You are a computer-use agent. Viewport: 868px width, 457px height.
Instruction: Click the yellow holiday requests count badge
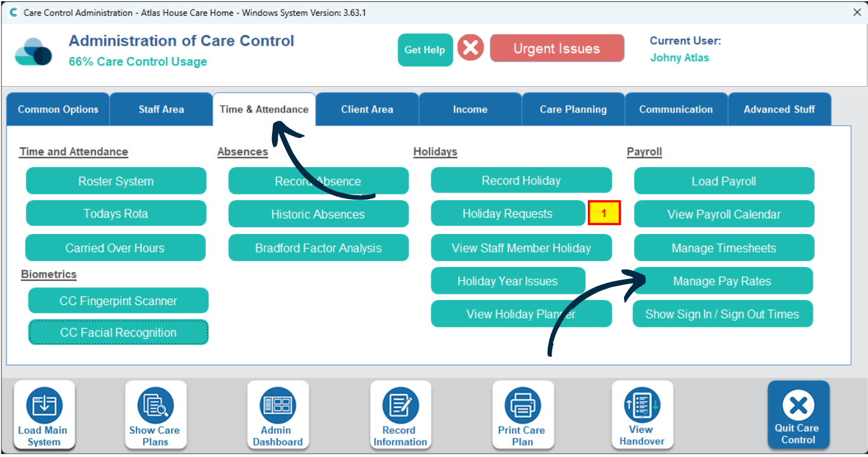click(604, 214)
